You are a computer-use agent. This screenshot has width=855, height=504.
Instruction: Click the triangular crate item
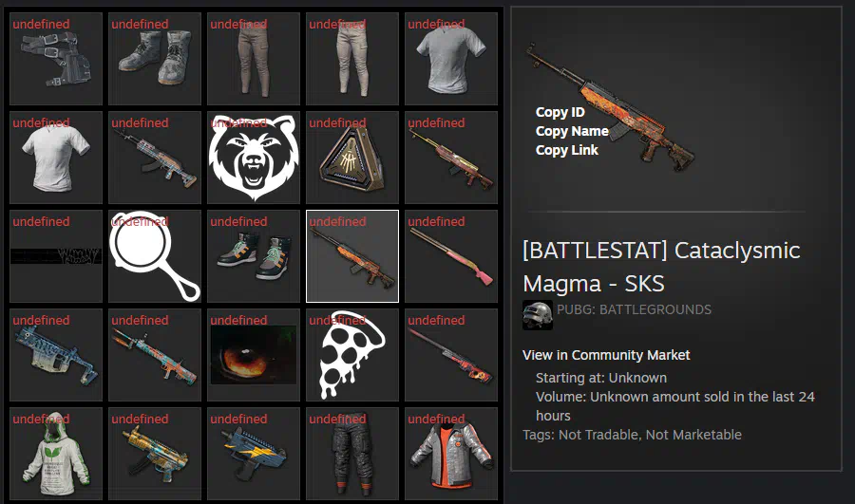click(x=352, y=158)
